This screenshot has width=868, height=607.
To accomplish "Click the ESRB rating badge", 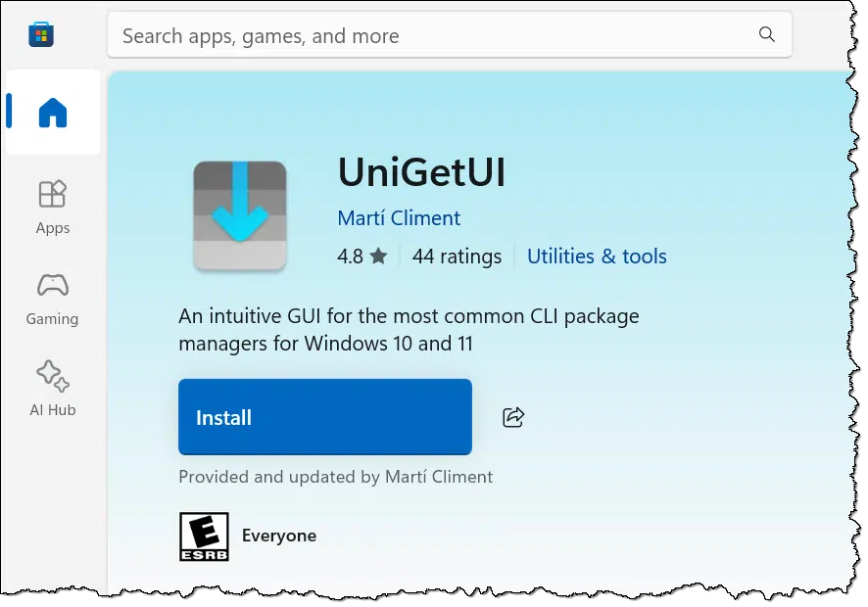I will 204,537.
